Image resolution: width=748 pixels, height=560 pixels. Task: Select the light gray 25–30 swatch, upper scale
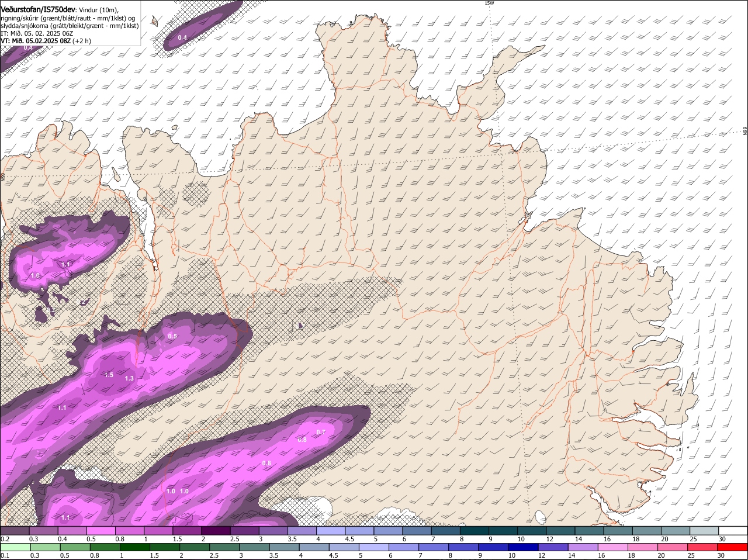coord(705,530)
